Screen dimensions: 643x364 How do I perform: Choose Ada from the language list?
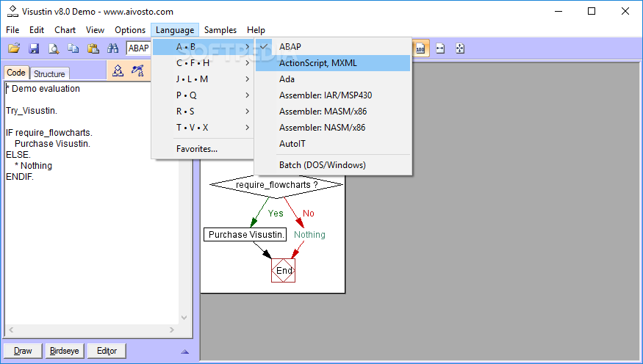tap(333, 79)
